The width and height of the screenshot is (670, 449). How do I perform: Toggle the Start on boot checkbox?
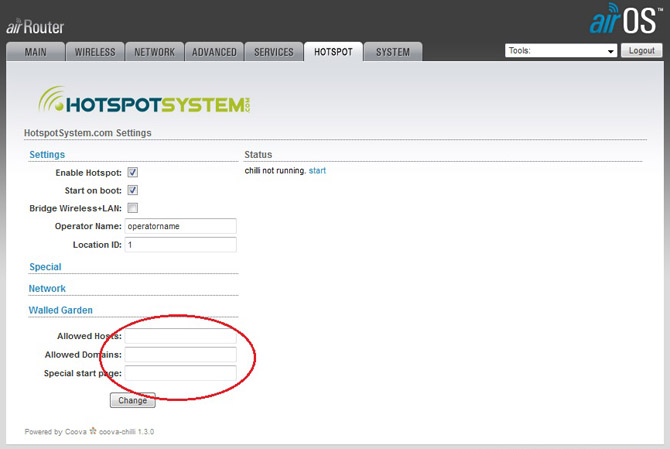point(132,190)
